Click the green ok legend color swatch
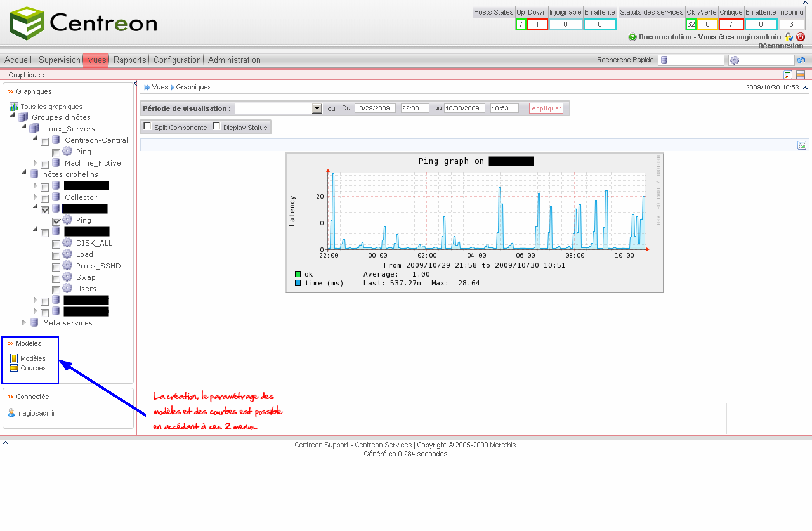The image size is (812, 531). 298,274
